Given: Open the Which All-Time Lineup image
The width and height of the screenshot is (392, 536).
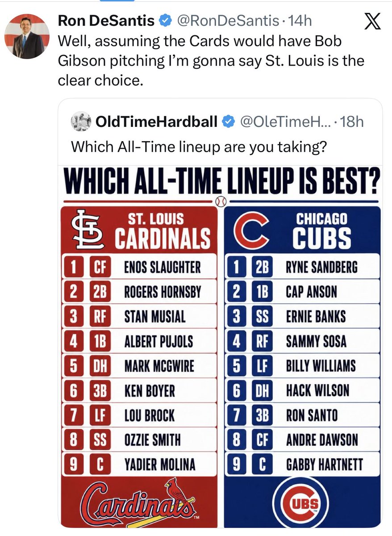Looking at the screenshot, I should tap(221, 347).
